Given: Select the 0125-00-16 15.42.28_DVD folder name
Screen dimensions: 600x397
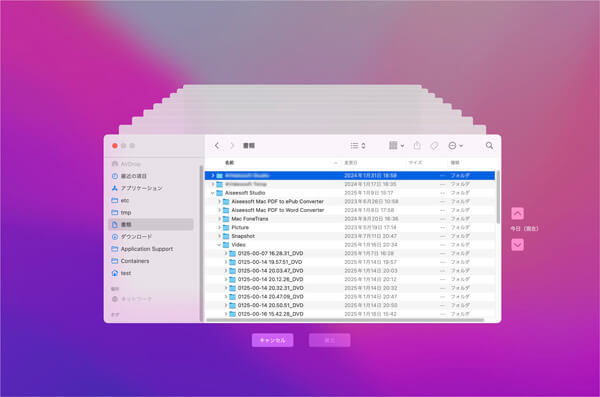Looking at the screenshot, I should 271,314.
